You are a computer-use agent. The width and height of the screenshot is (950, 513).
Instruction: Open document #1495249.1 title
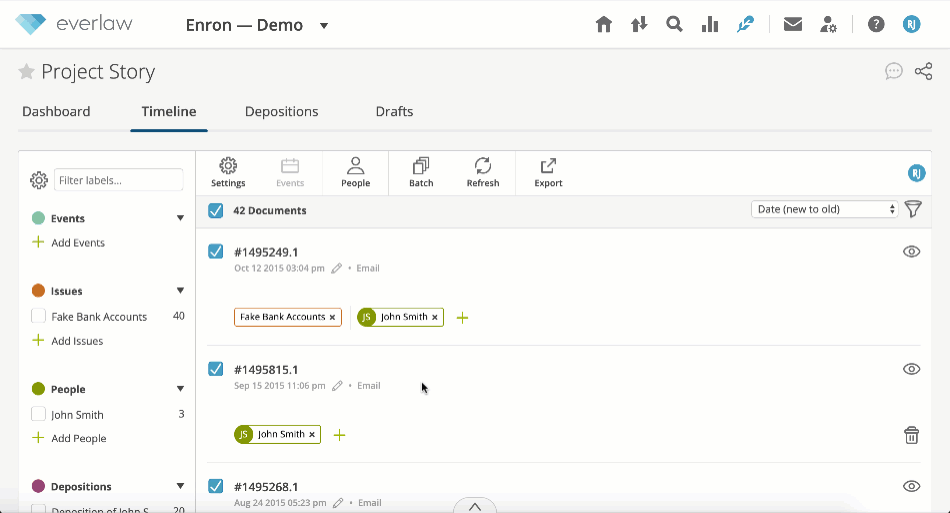click(x=266, y=252)
